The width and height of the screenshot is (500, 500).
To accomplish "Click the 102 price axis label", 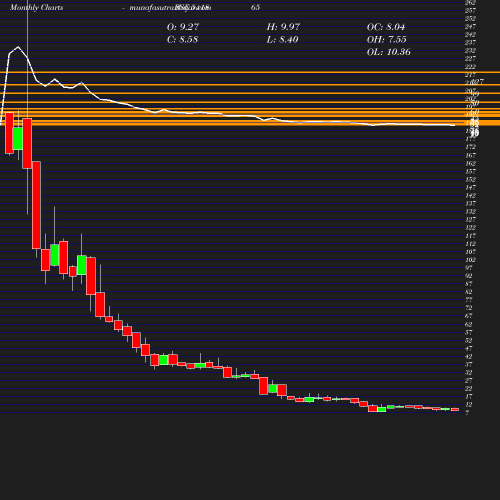I will (470, 260).
